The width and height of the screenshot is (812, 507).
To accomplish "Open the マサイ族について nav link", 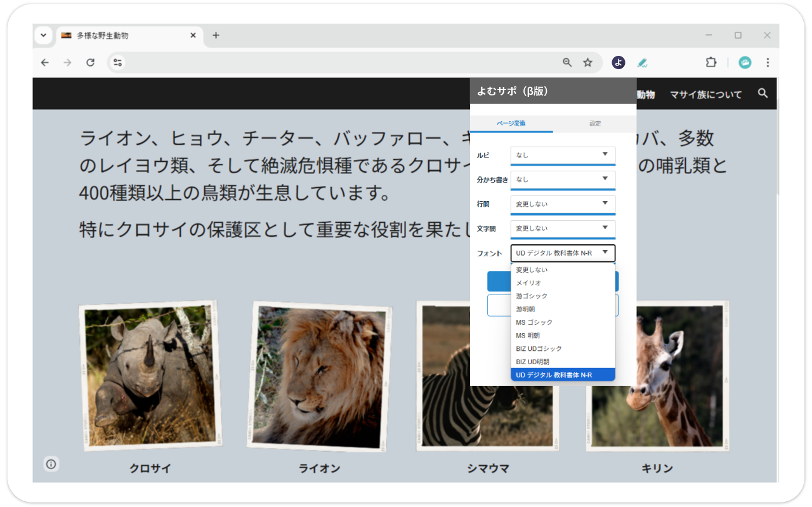I will tap(705, 95).
